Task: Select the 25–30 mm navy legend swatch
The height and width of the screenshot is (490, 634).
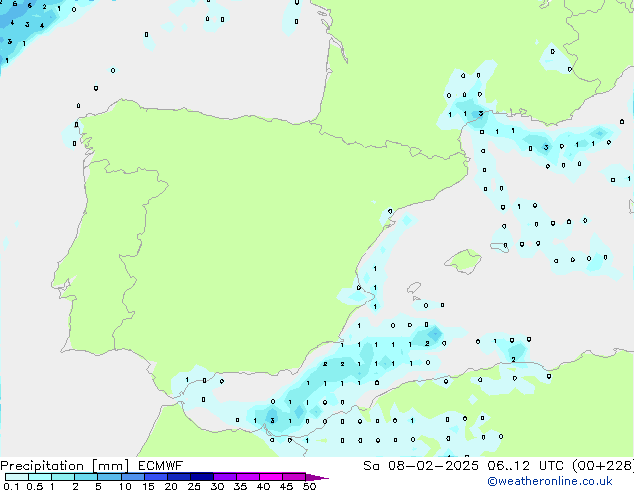Action: coord(202,477)
